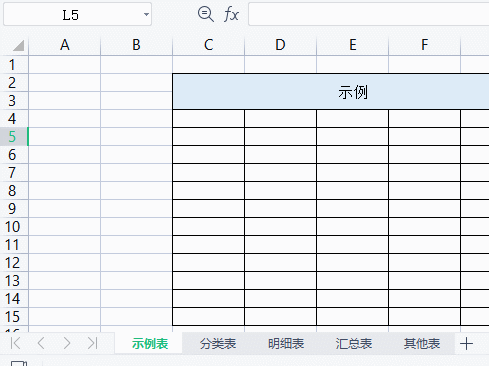Switch to the 分类表 sheet tab
This screenshot has height=366, width=489.
click(218, 343)
